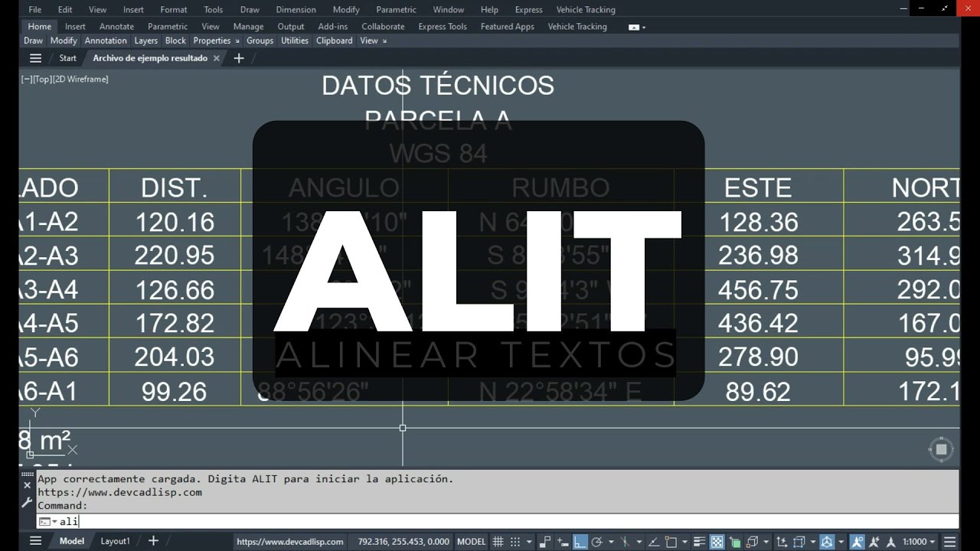Image resolution: width=980 pixels, height=551 pixels.
Task: Close the command line window
Action: pos(27,485)
